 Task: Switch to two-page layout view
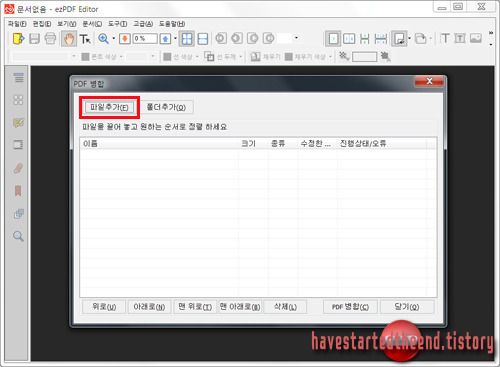[349, 39]
